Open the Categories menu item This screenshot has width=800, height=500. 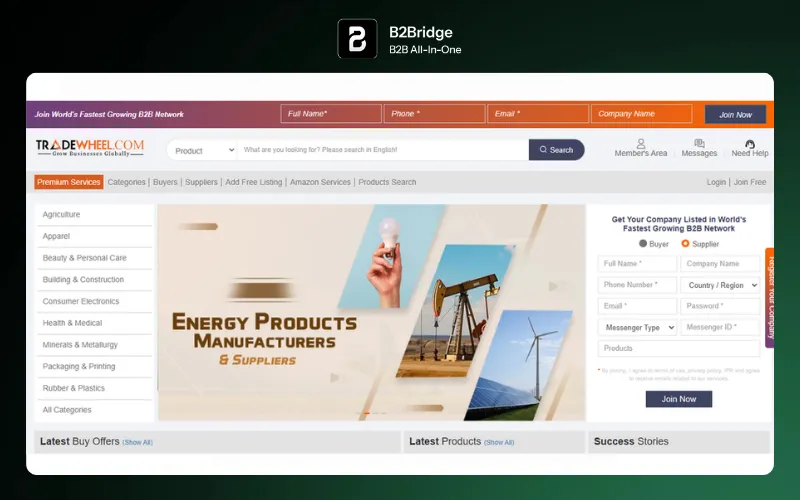click(x=127, y=182)
